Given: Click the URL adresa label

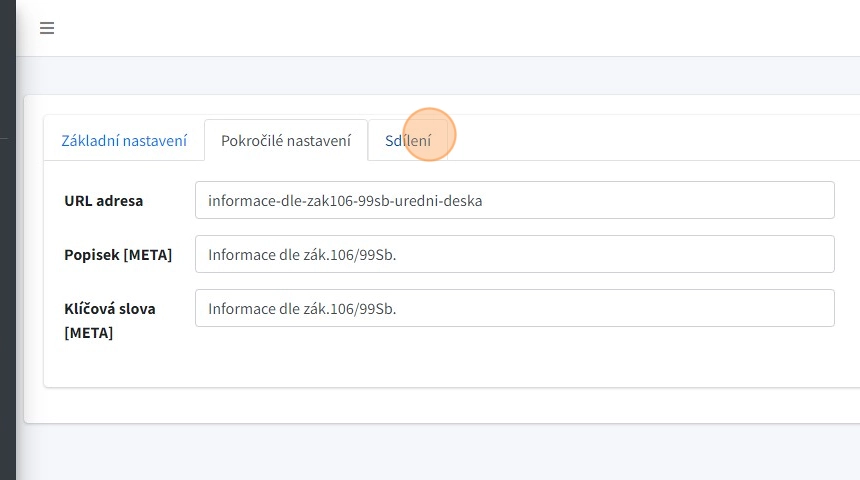Looking at the screenshot, I should 103,200.
